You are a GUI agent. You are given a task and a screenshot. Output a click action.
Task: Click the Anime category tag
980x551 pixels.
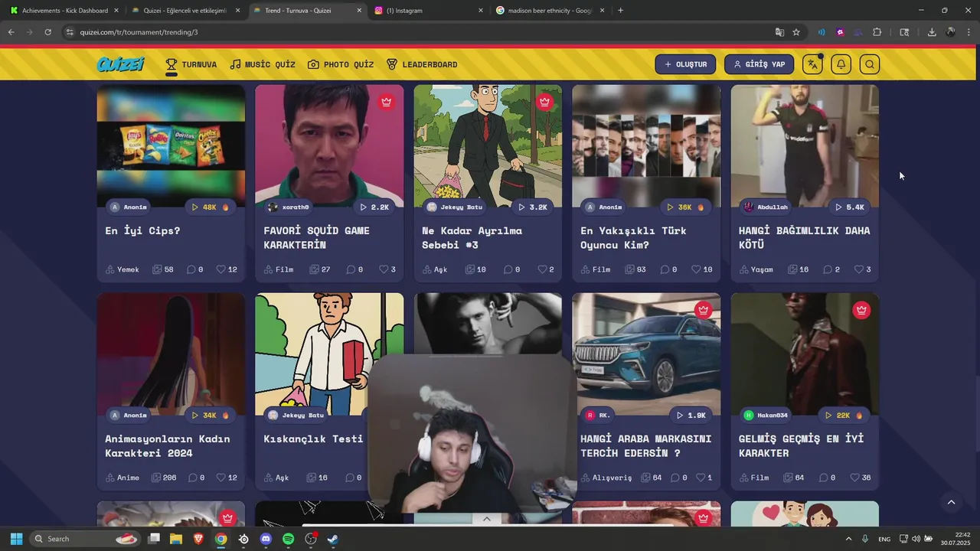[x=122, y=478]
